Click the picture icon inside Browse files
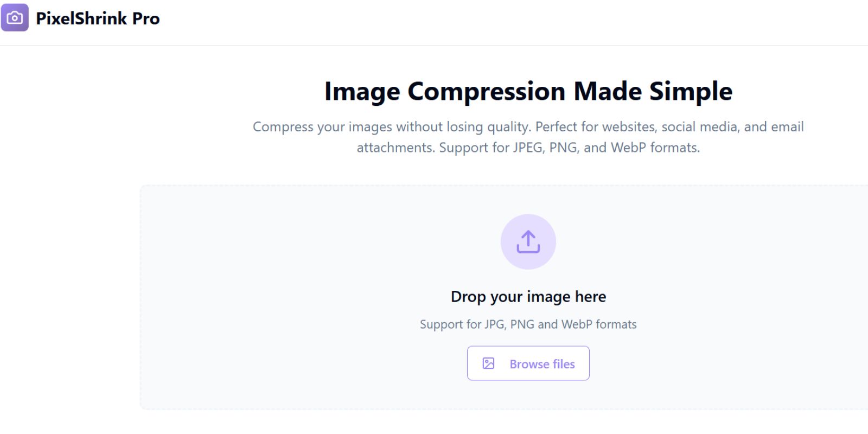868x434 pixels. 488,363
